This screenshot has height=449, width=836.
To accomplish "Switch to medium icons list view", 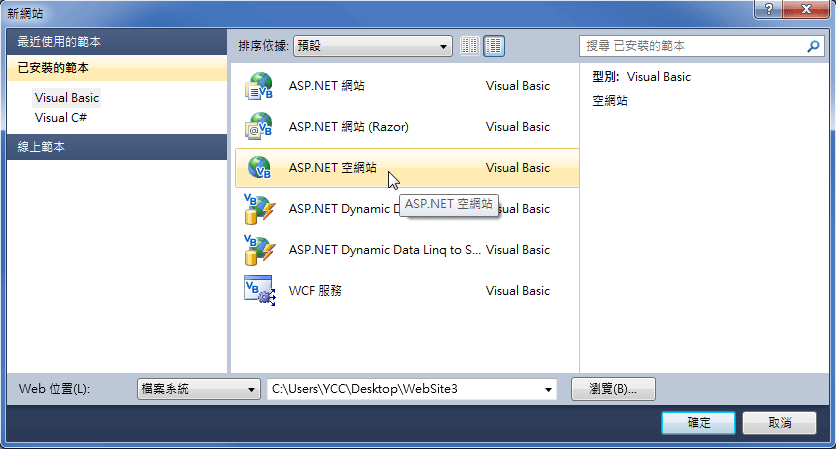I will coord(494,46).
